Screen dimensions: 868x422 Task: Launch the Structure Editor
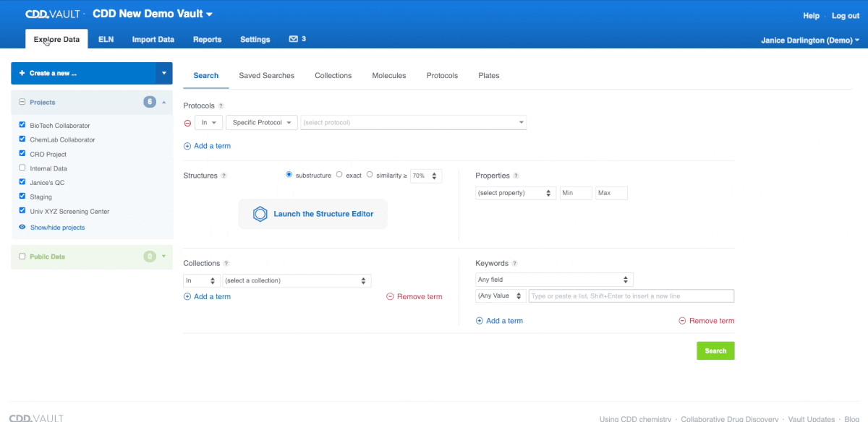312,214
